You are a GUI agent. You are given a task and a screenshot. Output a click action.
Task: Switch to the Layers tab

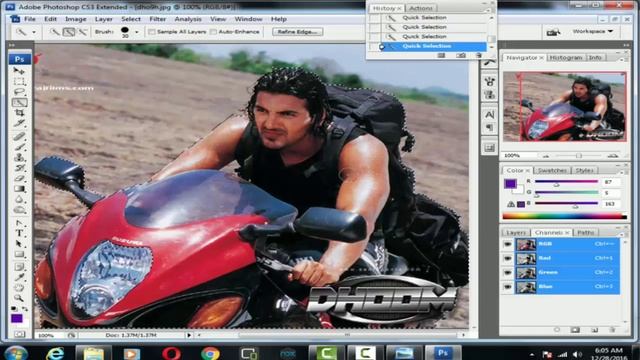click(516, 232)
